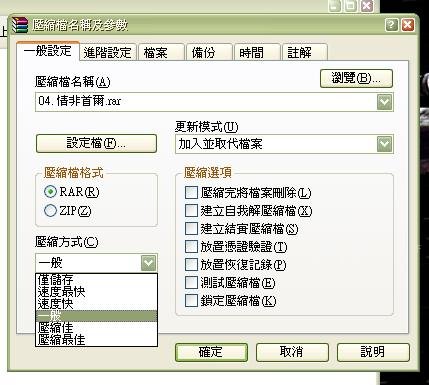Viewport: 429px width, 385px height.
Task: Select the RAR format radio button
Action: pos(50,192)
